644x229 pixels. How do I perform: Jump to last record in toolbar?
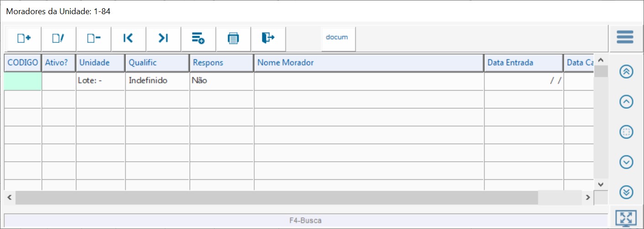click(163, 39)
